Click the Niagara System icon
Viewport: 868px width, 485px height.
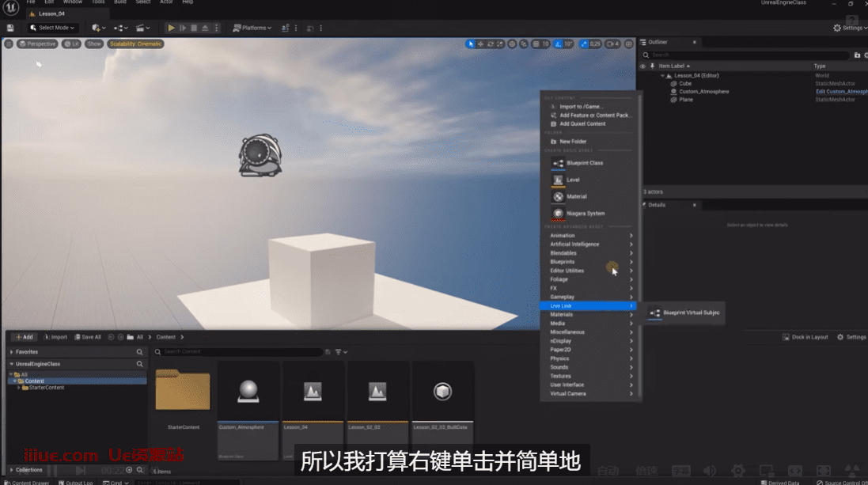click(559, 214)
